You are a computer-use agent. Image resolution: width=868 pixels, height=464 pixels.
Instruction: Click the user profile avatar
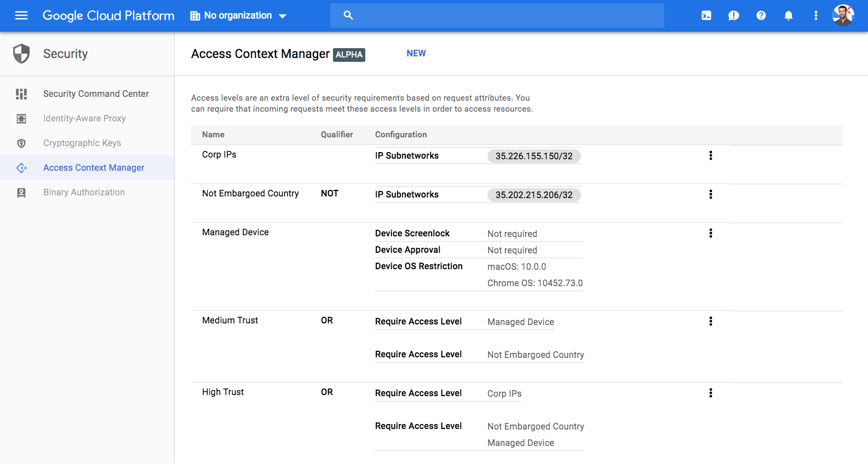843,15
